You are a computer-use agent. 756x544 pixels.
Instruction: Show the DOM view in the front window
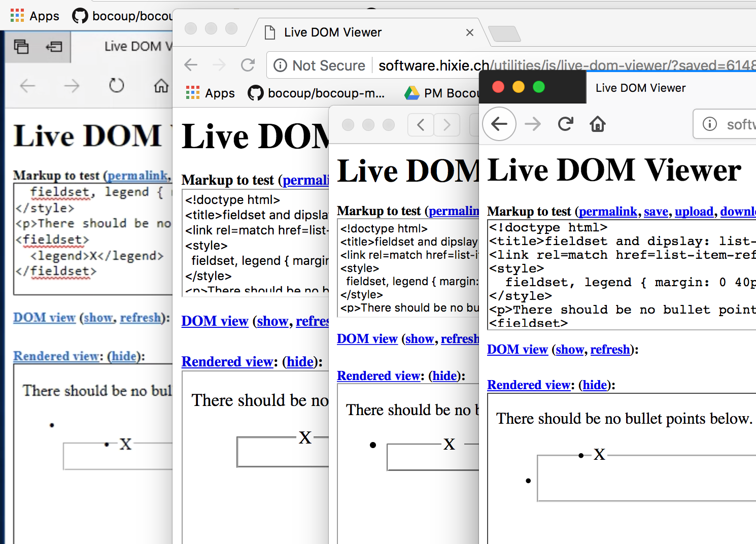tap(569, 349)
